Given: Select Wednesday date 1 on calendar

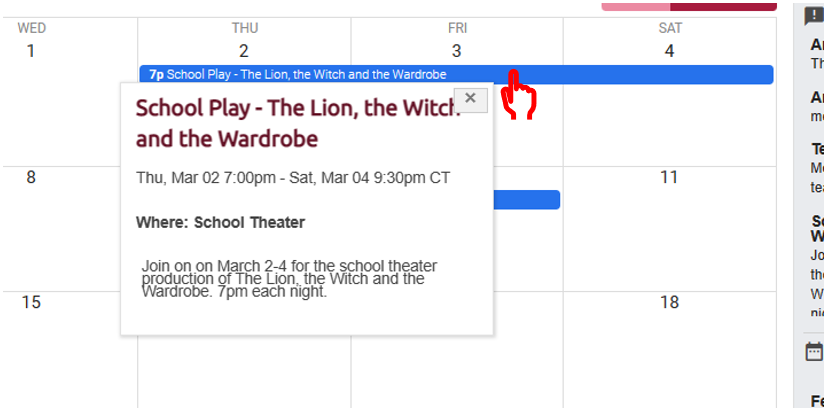Looking at the screenshot, I should click(31, 51).
